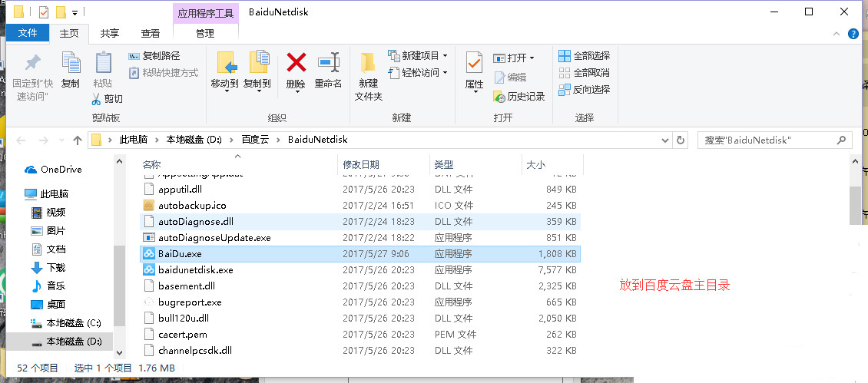Click Edit in the Open group
The height and width of the screenshot is (383, 868).
click(510, 78)
